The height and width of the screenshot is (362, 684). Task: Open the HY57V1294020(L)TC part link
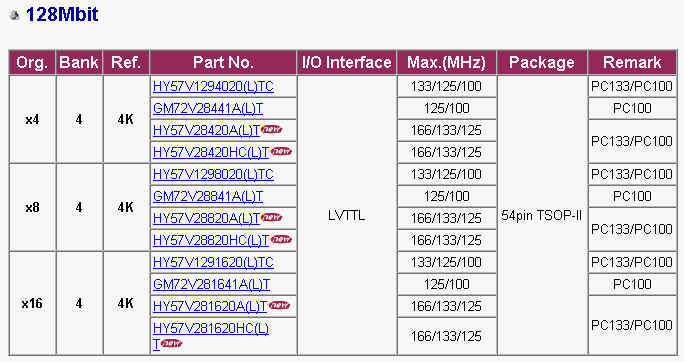coord(213,87)
